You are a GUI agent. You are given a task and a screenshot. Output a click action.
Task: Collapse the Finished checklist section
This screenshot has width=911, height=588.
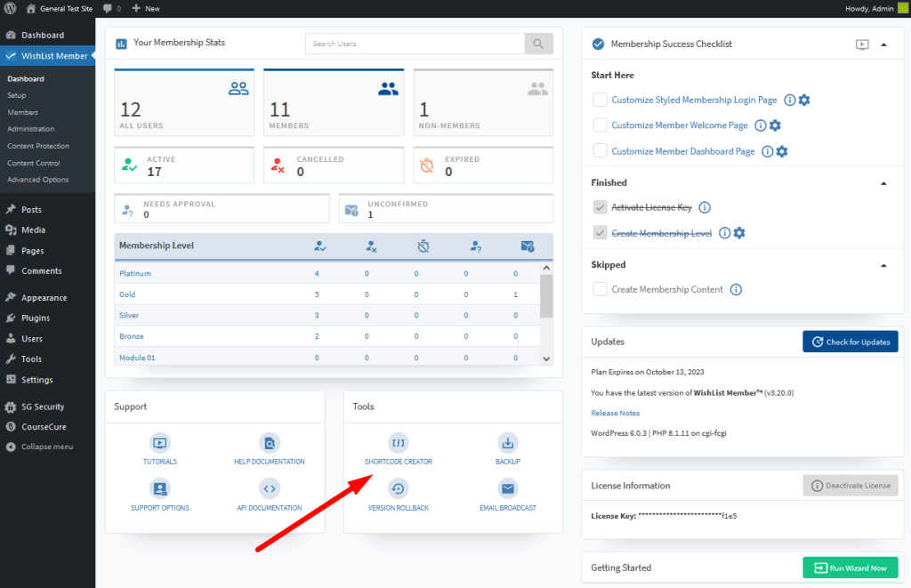point(883,183)
